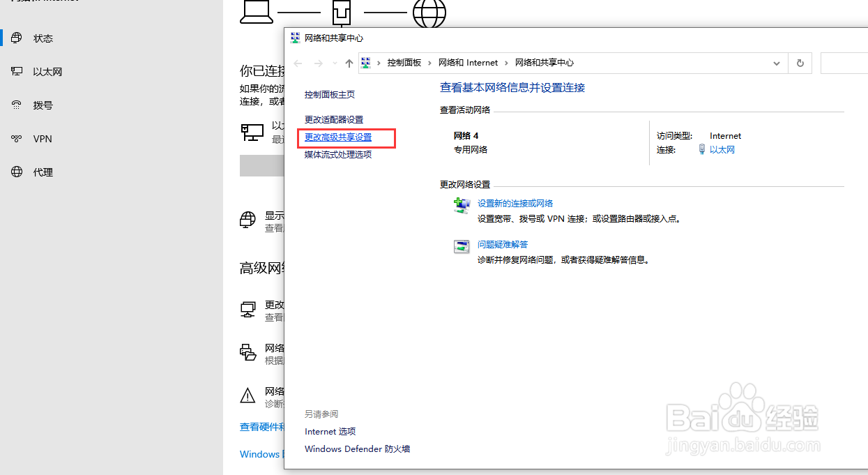Click the refresh icon in address bar
The image size is (868, 475).
point(800,63)
